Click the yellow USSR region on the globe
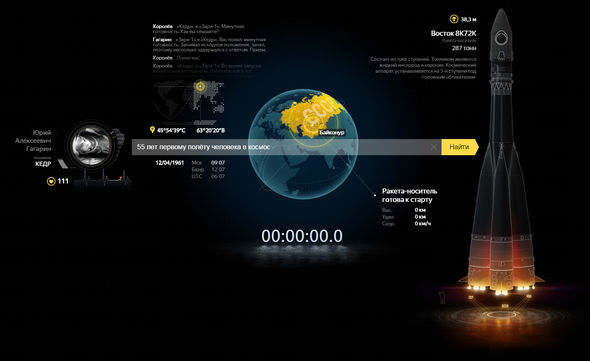590x361 pixels. [312, 113]
